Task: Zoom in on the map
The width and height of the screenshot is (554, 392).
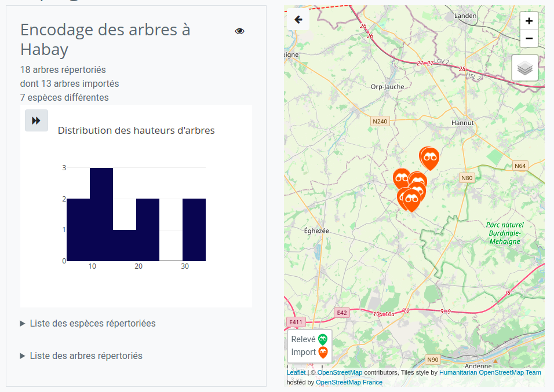Action: (529, 21)
